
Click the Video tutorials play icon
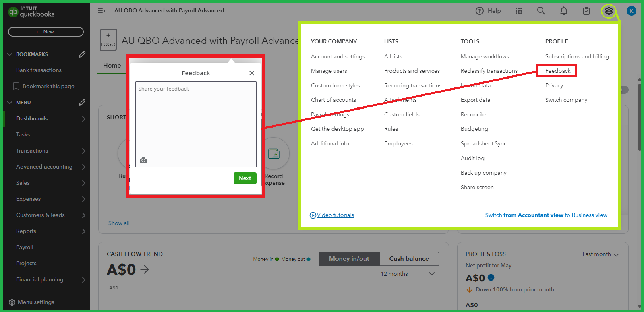(x=313, y=215)
